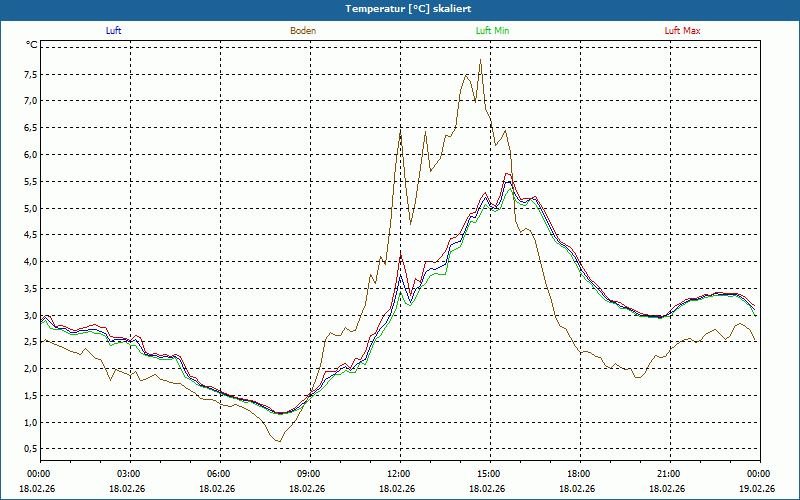Select the 09:00 time axis label
The height and width of the screenshot is (500, 800).
(x=309, y=474)
